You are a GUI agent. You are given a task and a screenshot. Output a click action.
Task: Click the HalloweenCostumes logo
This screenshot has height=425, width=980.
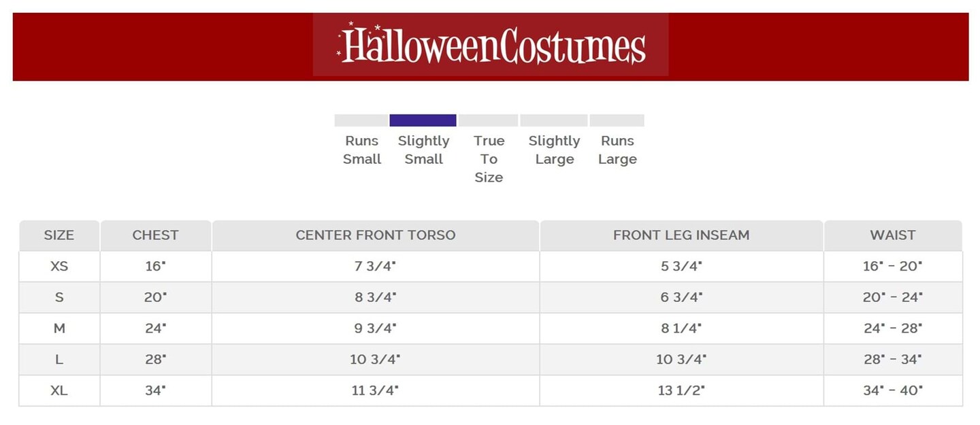[491, 45]
